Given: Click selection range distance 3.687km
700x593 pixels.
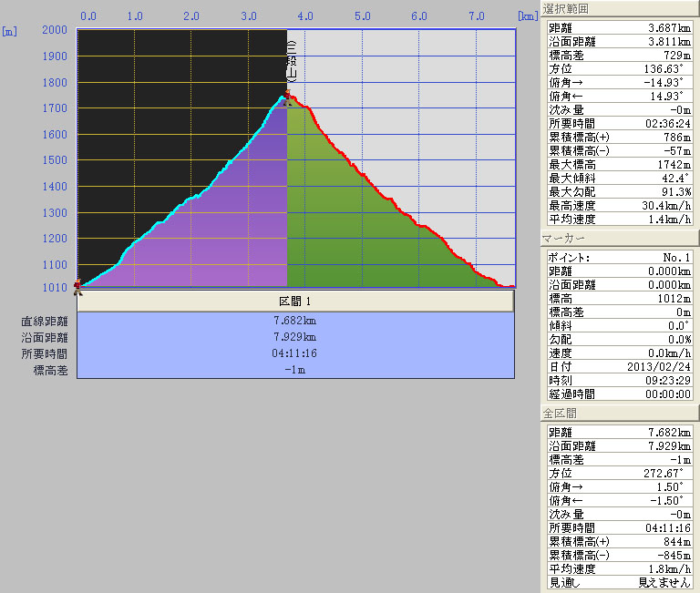Looking at the screenshot, I should (669, 27).
